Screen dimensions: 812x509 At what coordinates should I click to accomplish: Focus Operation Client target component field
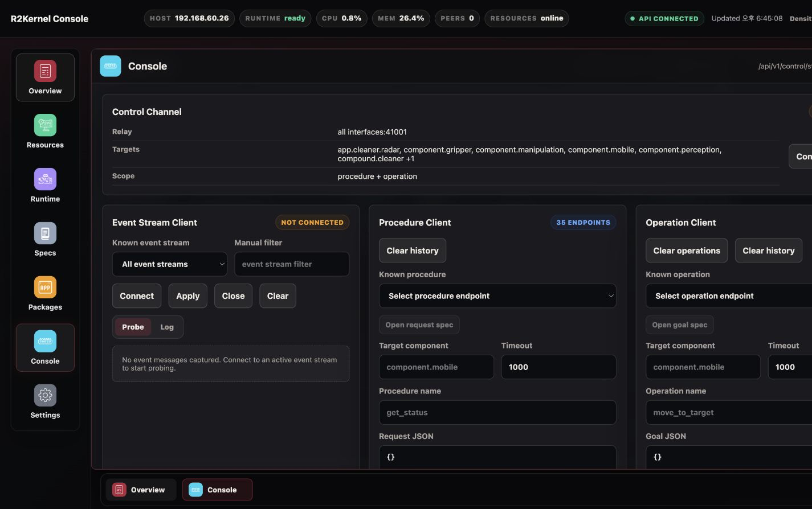(703, 367)
